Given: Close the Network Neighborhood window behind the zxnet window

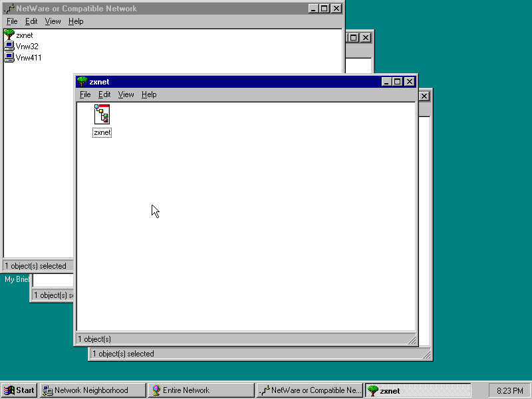Looking at the screenshot, I should 424,96.
